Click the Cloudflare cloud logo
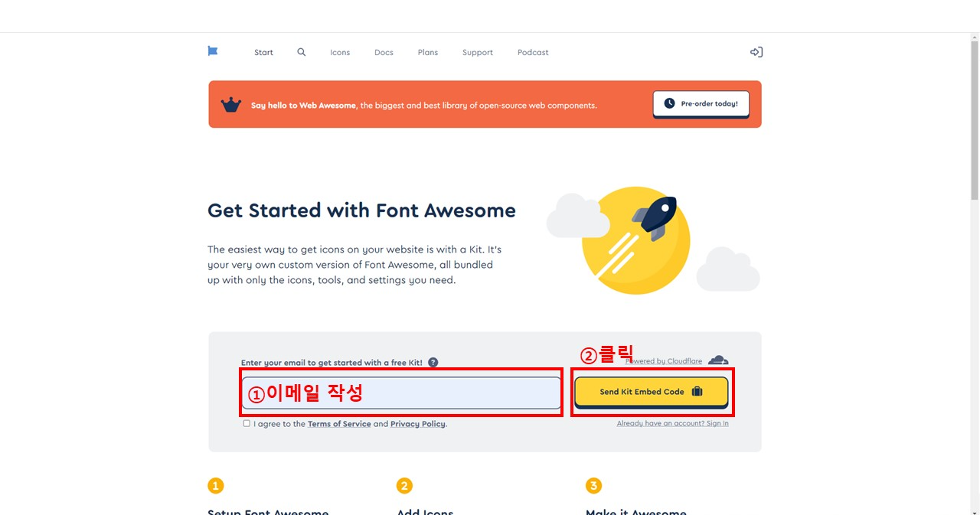 718,360
